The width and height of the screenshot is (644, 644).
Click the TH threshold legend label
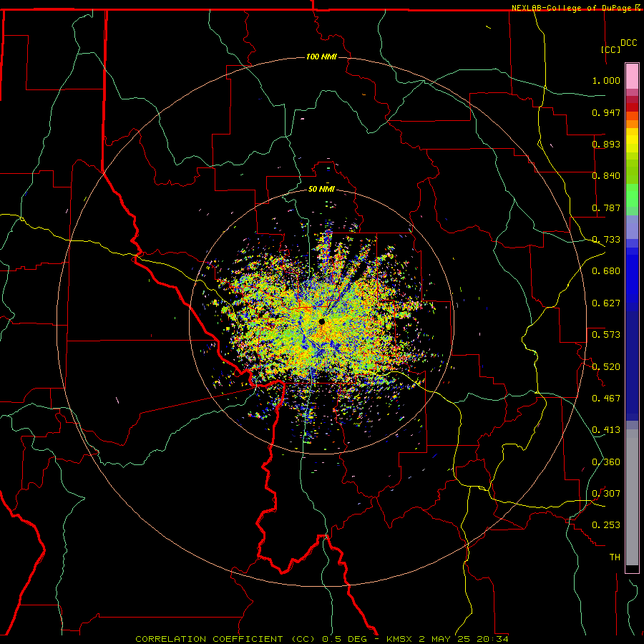point(615,557)
